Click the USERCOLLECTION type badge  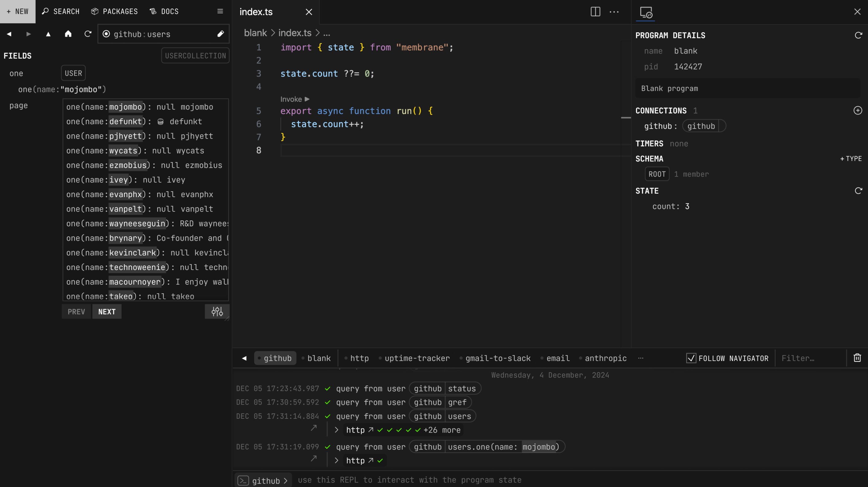tap(195, 56)
